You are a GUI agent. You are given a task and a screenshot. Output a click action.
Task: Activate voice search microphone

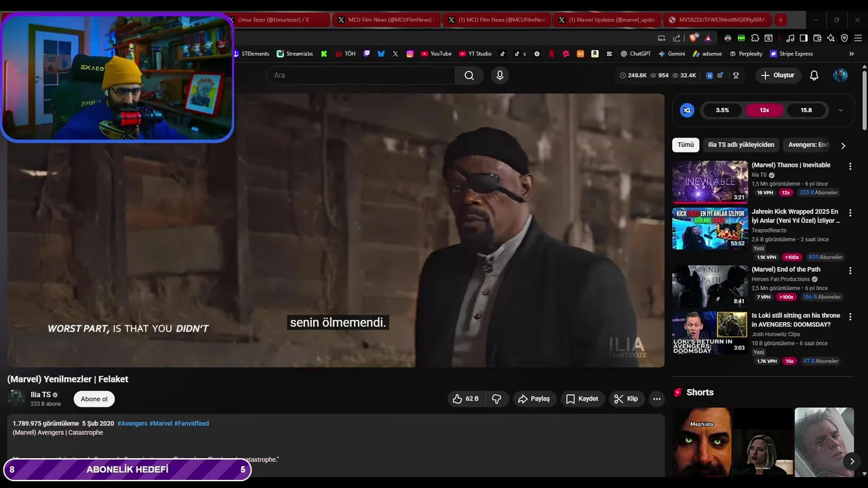(500, 75)
